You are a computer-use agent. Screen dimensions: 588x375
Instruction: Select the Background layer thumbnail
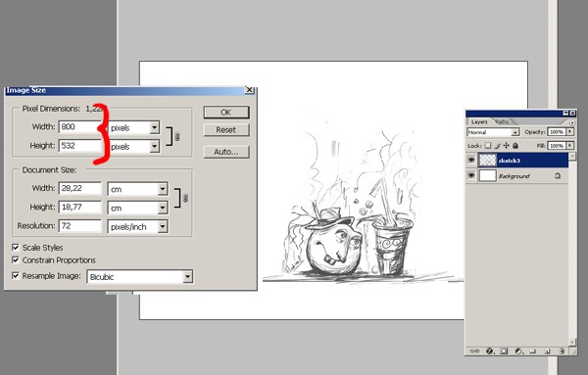click(487, 175)
